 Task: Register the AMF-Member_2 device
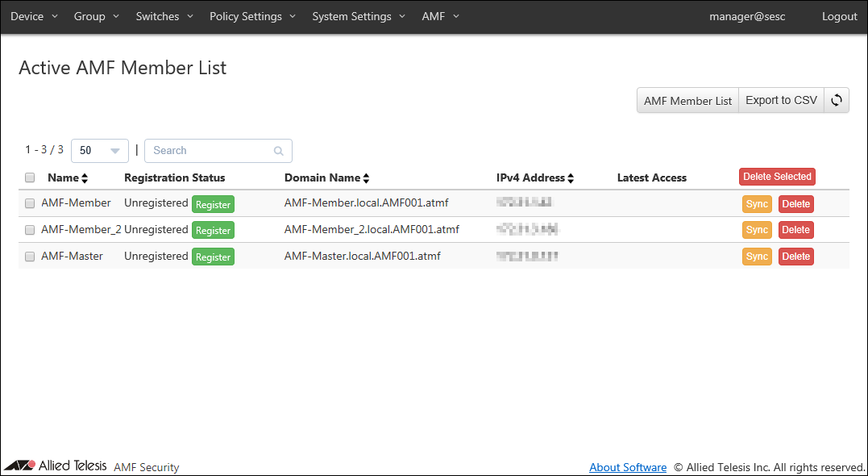(x=213, y=231)
